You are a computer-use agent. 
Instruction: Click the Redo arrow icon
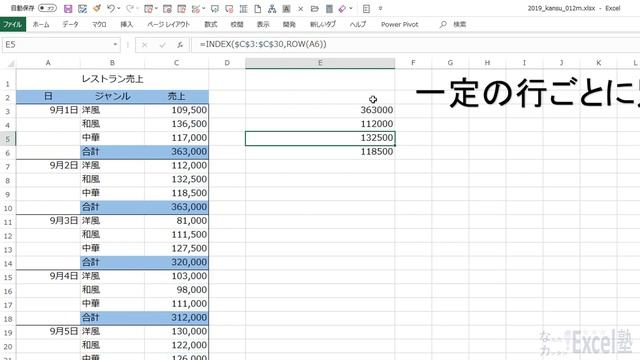coord(130,9)
